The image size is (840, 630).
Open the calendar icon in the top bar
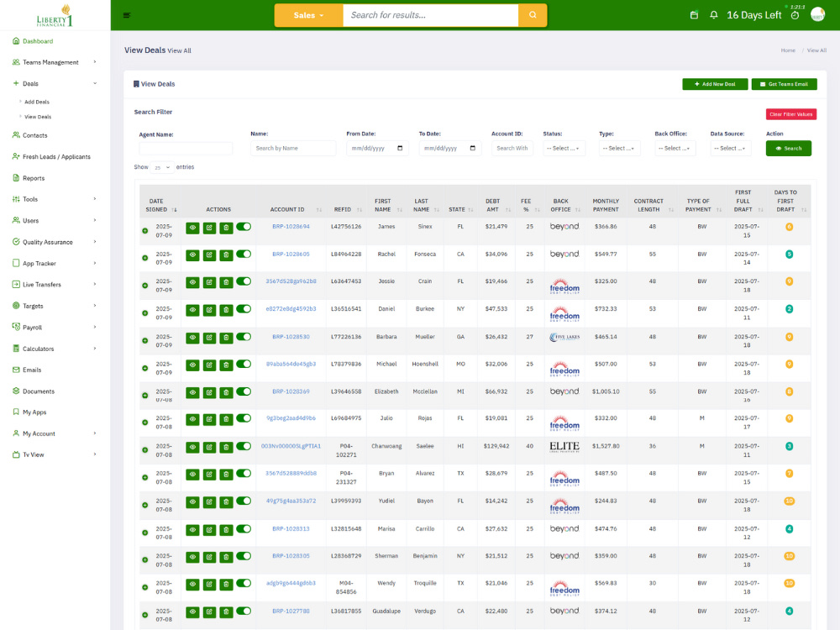(694, 15)
